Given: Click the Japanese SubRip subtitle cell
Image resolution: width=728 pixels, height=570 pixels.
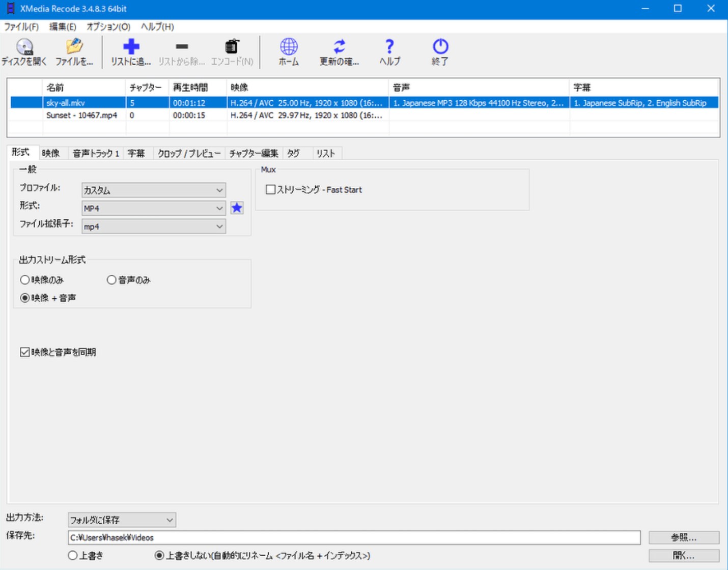Looking at the screenshot, I should 644,103.
